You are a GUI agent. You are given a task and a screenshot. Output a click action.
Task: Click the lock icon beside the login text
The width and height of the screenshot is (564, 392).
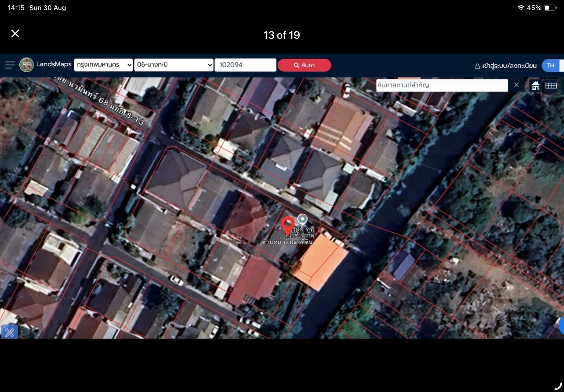(477, 66)
